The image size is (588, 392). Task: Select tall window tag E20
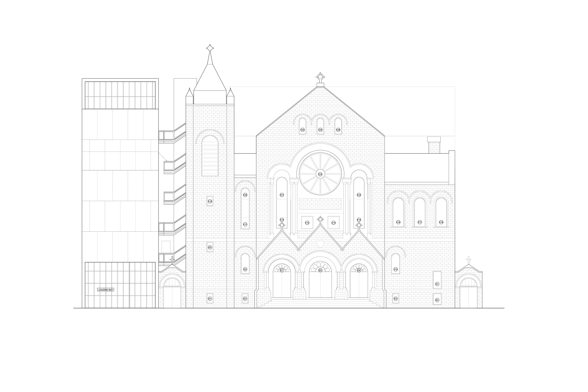(x=245, y=195)
